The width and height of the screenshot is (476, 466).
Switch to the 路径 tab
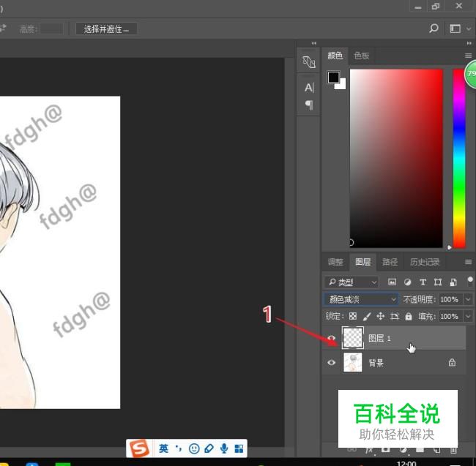[390, 262]
